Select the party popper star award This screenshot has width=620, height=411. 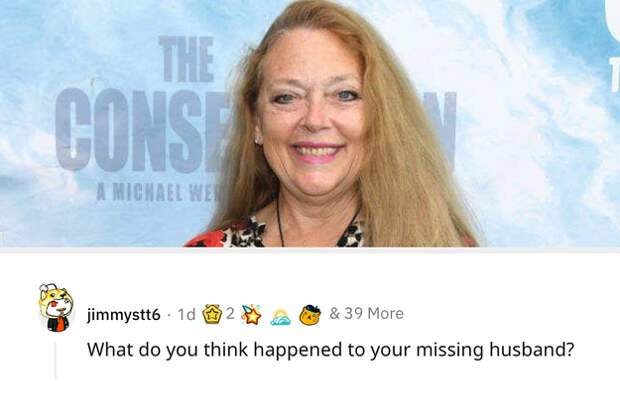(x=251, y=314)
